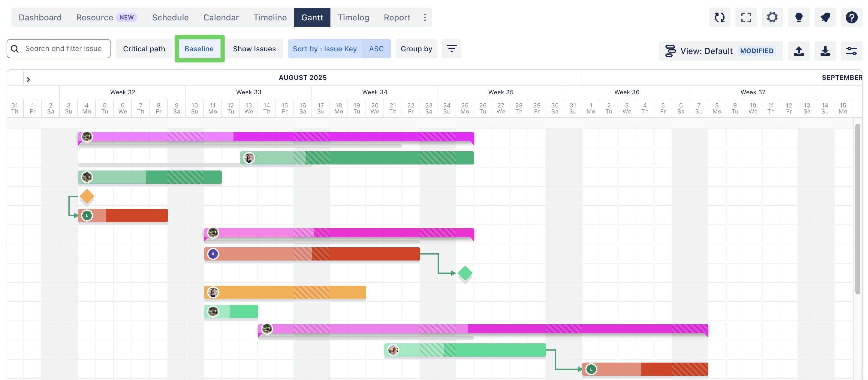Click the green milestone diamond

pyautogui.click(x=465, y=273)
